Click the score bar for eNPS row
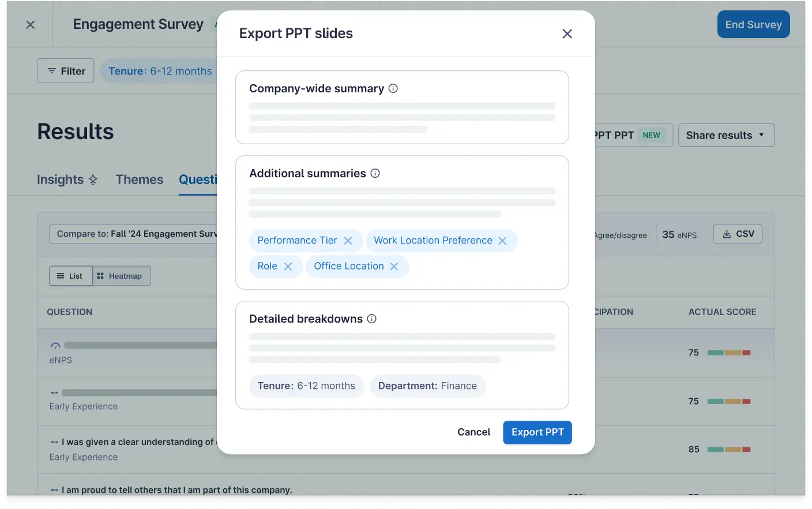 729,353
